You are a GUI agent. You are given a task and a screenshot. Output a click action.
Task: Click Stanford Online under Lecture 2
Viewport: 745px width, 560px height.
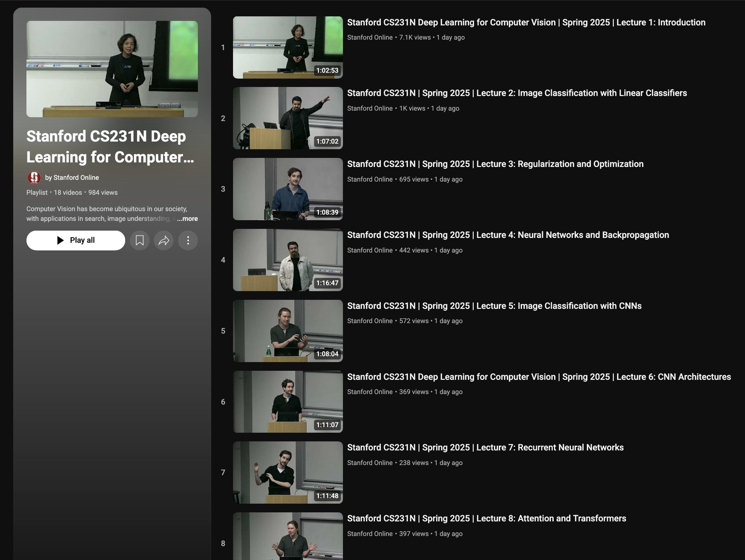coord(370,108)
